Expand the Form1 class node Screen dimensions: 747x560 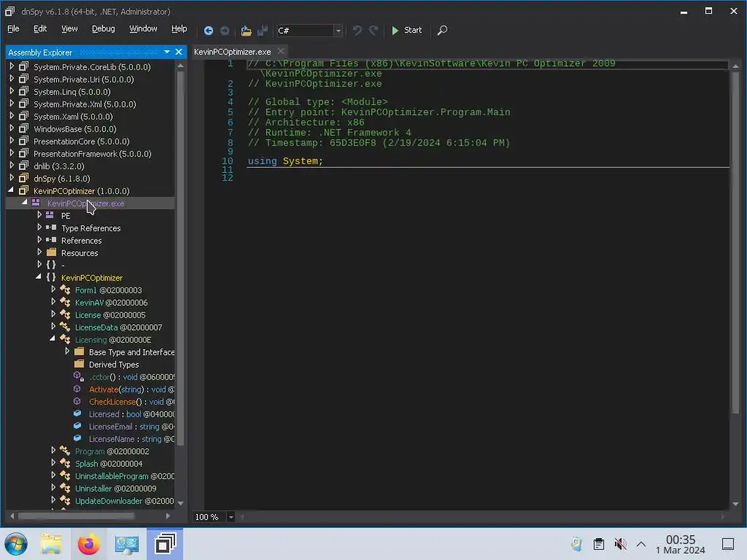click(53, 289)
